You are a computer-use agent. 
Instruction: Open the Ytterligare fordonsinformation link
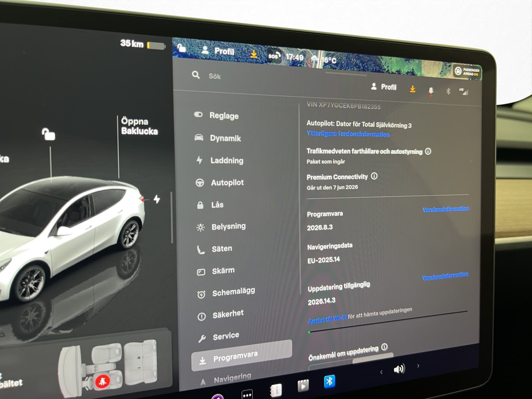click(348, 134)
